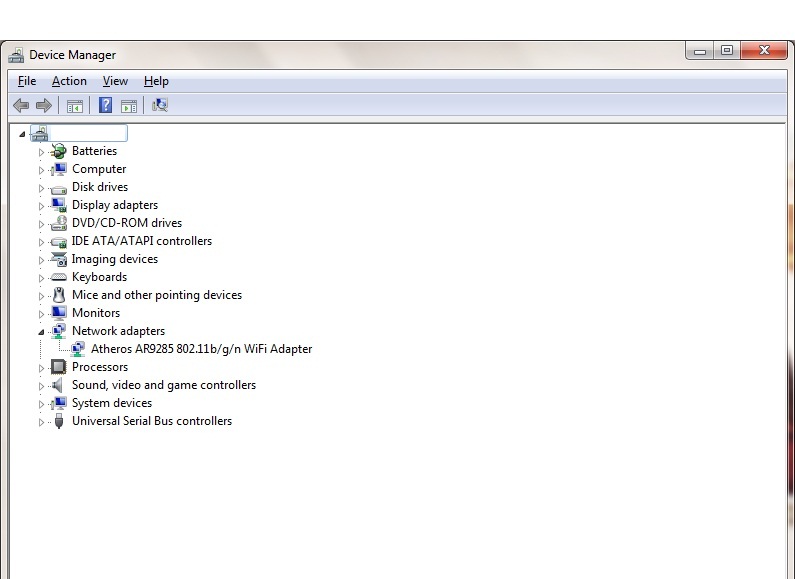Collapse the Network adapters node
Viewport: 795px width, 579px height.
coord(42,332)
